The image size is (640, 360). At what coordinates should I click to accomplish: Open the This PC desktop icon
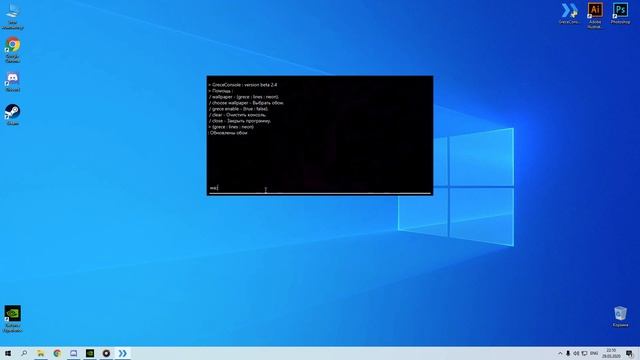[13, 16]
